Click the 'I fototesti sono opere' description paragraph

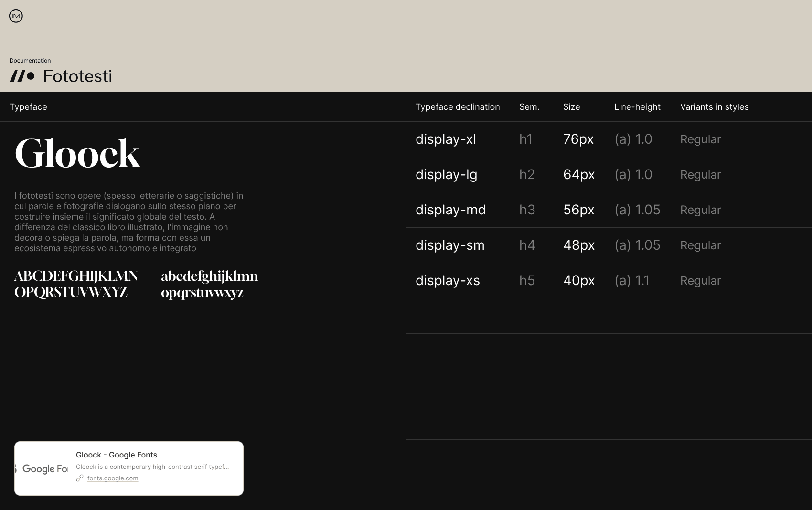click(x=129, y=222)
